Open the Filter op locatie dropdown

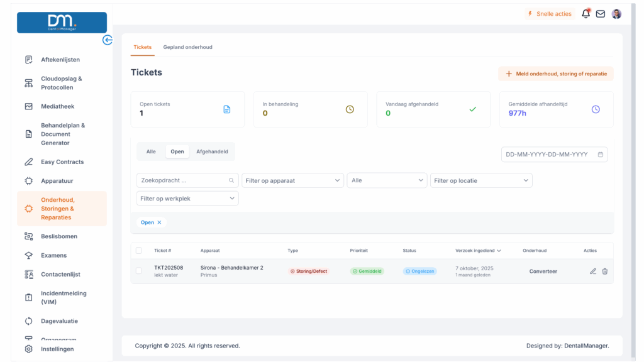[x=481, y=180]
